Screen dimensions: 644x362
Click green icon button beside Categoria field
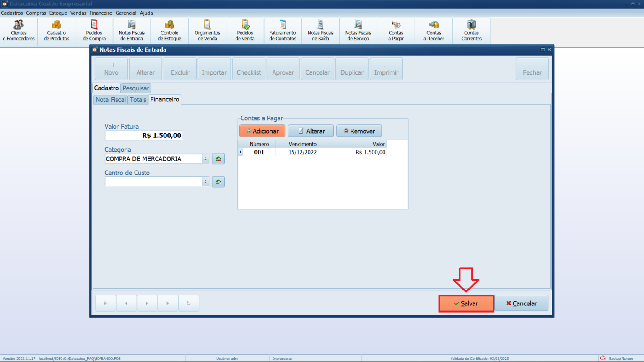pyautogui.click(x=218, y=159)
